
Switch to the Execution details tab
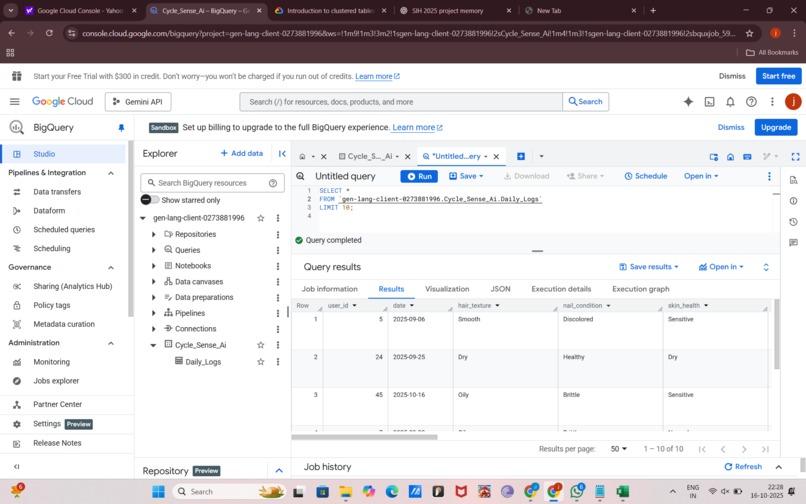pyautogui.click(x=561, y=289)
